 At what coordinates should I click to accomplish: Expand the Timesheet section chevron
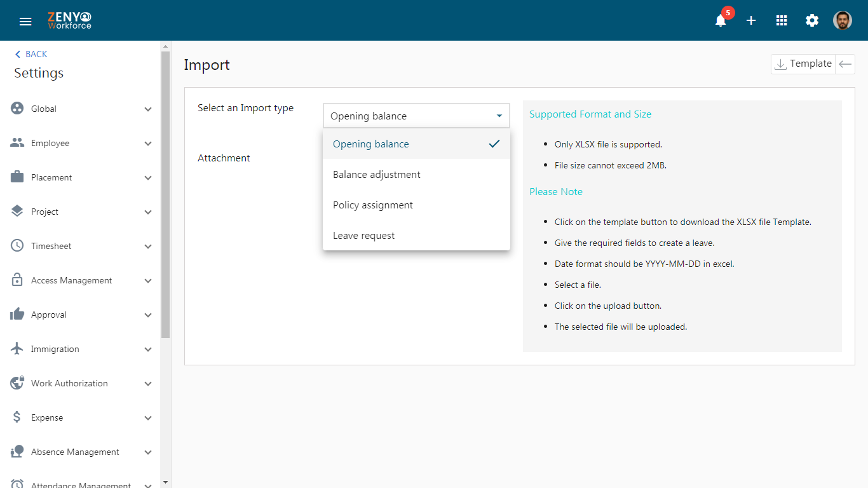point(148,247)
